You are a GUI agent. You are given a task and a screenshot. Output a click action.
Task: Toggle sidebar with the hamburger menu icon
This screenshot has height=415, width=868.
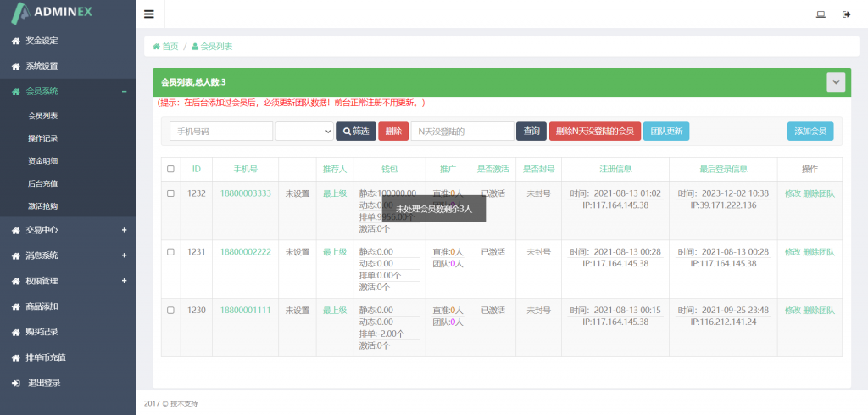point(149,14)
